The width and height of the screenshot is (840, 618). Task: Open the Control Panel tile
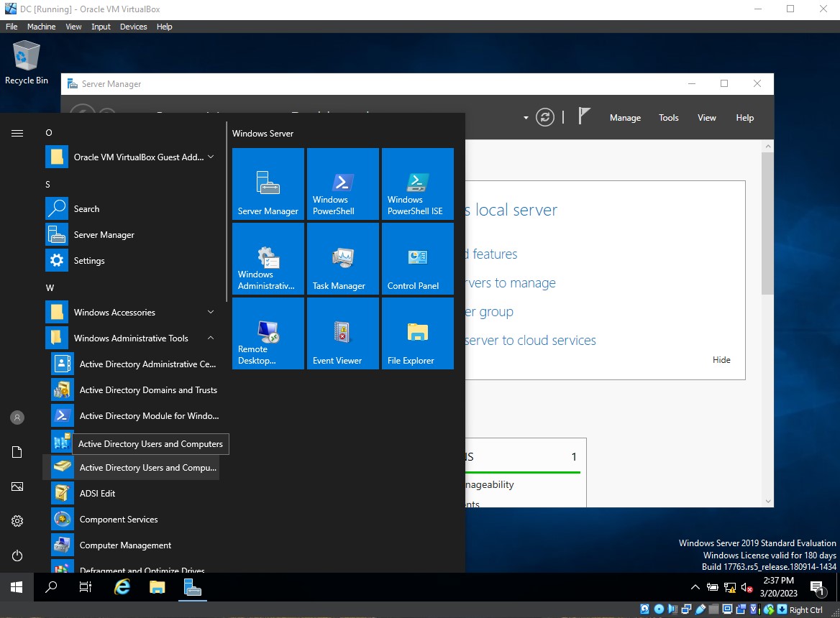pos(418,259)
